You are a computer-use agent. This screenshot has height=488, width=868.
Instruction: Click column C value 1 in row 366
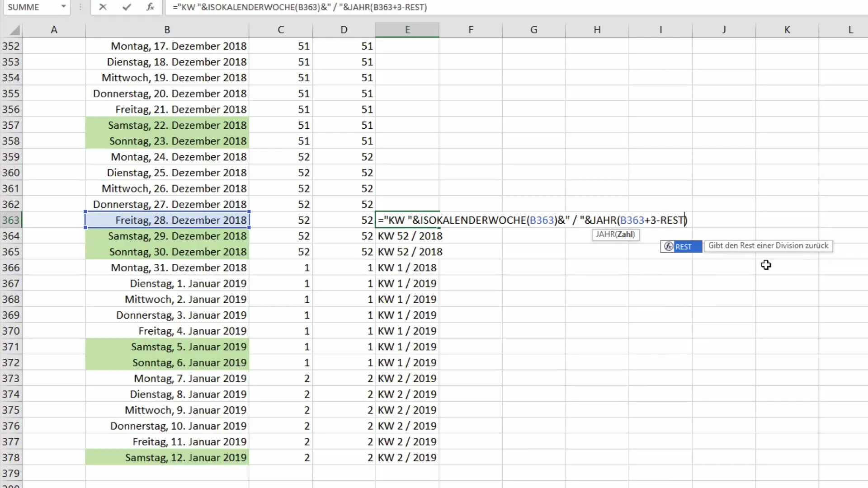[x=307, y=267]
